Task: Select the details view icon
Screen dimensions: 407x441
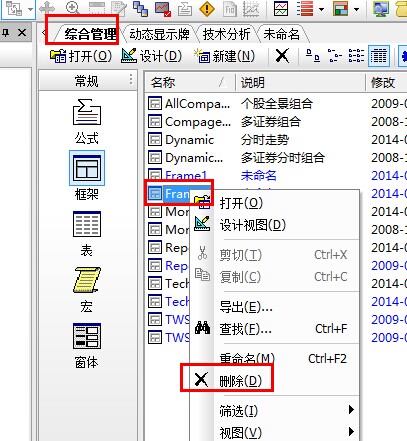Action: pos(379,56)
